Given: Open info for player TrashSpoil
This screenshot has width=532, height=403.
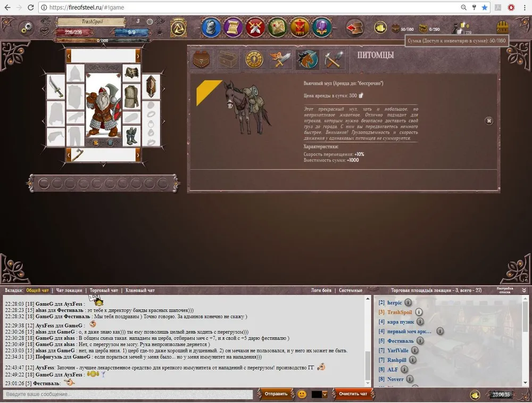Looking at the screenshot, I should click(419, 311).
